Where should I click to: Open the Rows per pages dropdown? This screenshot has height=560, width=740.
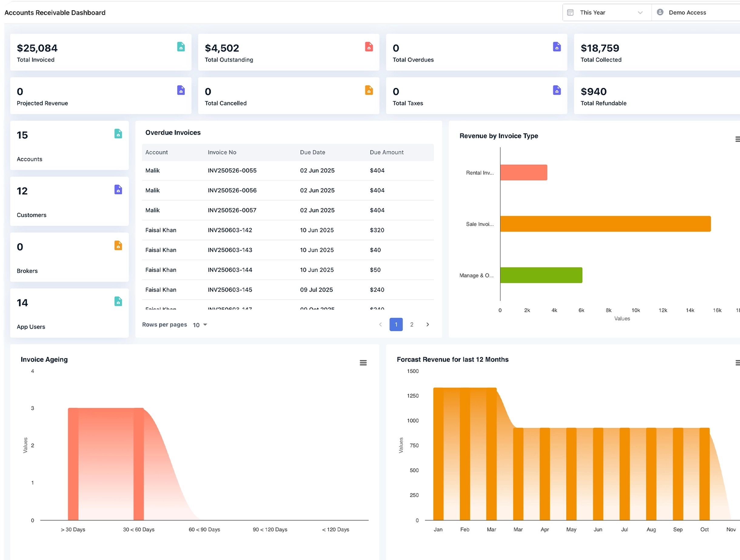(200, 325)
